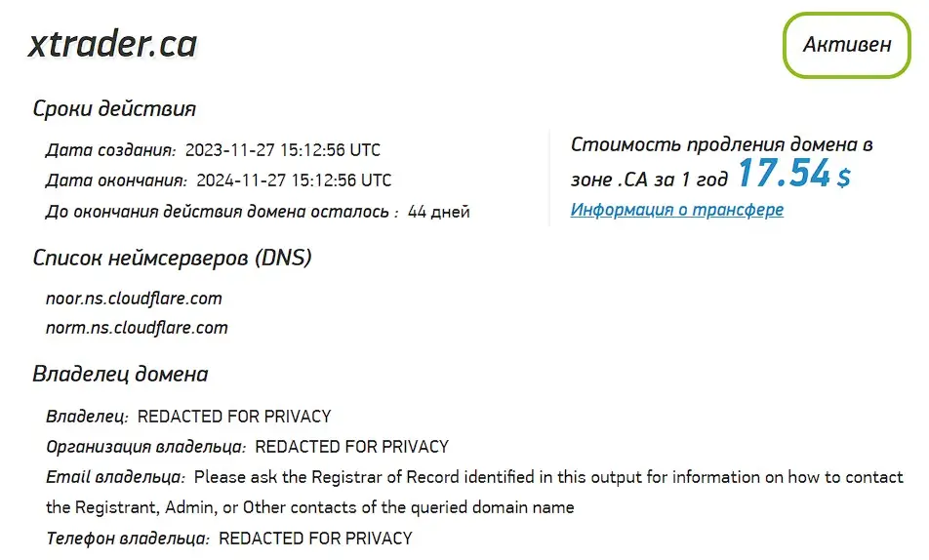Click "До окончания действия домена осталось" label
Screen dimensions: 929x560
pyautogui.click(x=222, y=212)
